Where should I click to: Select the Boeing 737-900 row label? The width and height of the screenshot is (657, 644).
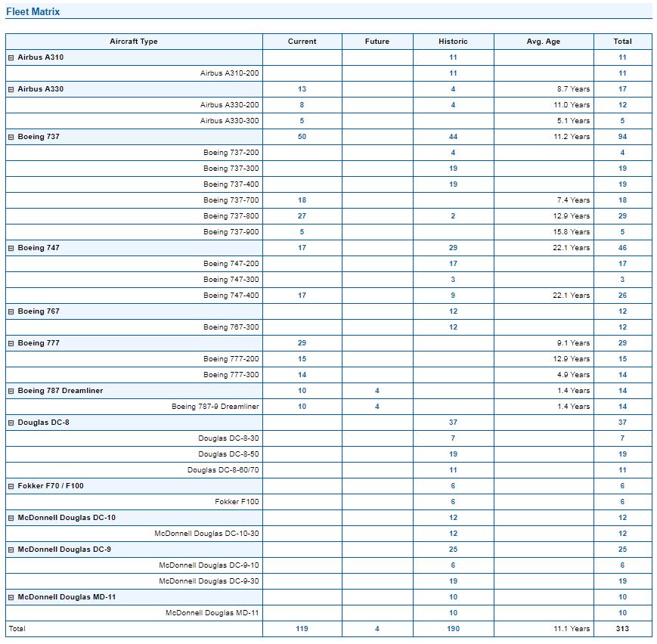(231, 232)
